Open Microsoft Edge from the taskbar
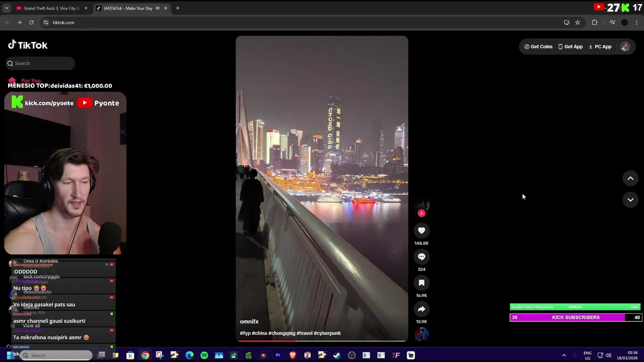This screenshot has height=362, width=644. coord(189,355)
